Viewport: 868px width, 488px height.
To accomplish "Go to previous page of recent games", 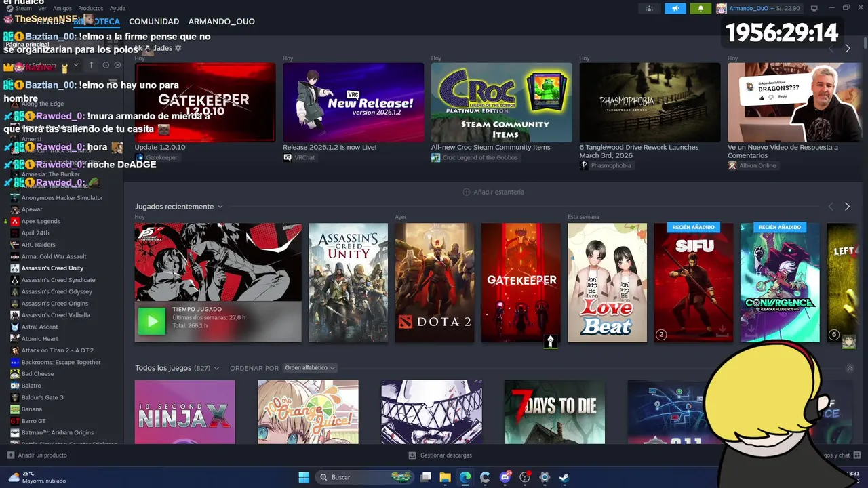I will point(831,207).
